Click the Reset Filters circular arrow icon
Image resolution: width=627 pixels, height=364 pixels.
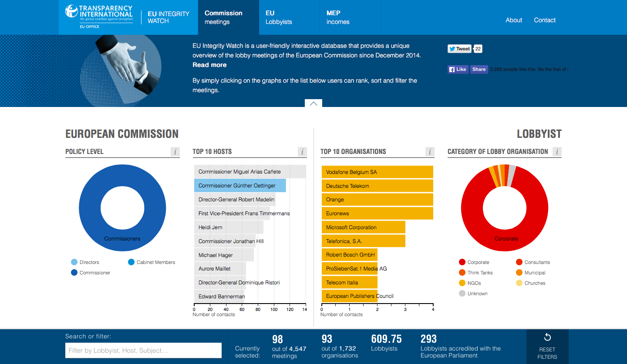(547, 337)
